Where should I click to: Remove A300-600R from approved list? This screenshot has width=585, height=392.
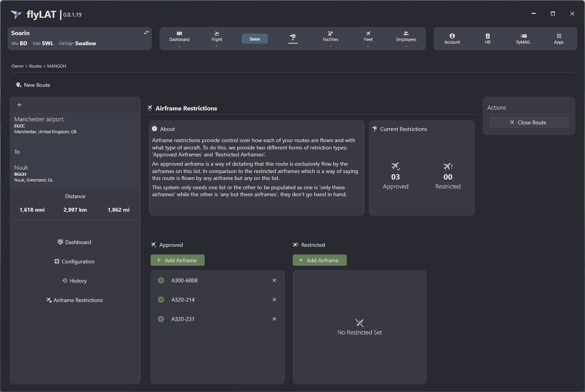(274, 280)
